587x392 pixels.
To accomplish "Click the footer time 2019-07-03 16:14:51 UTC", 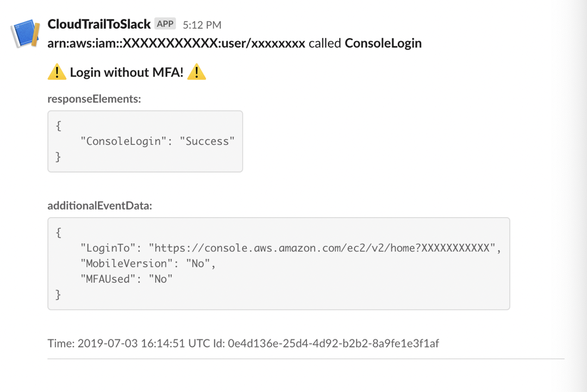I will pyautogui.click(x=133, y=343).
